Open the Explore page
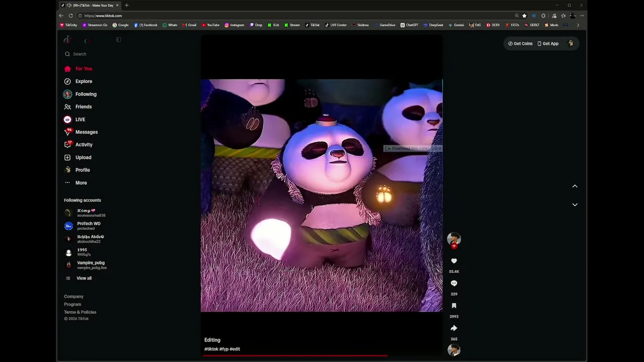Screen dimensions: 644x362 tap(78, 81)
